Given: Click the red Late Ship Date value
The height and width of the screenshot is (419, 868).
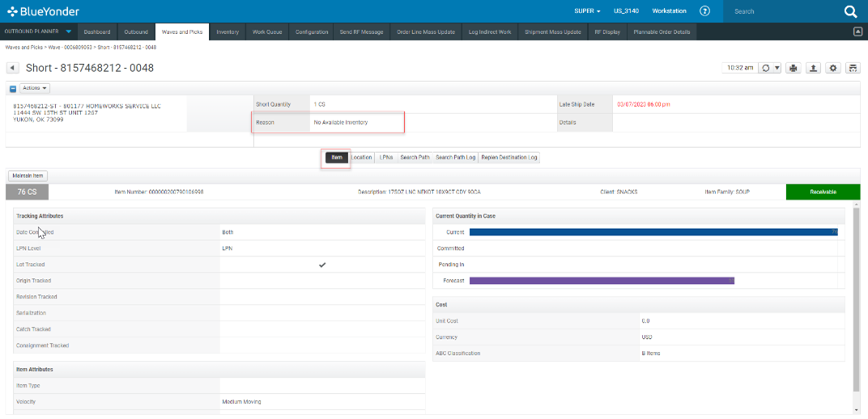Looking at the screenshot, I should (644, 104).
